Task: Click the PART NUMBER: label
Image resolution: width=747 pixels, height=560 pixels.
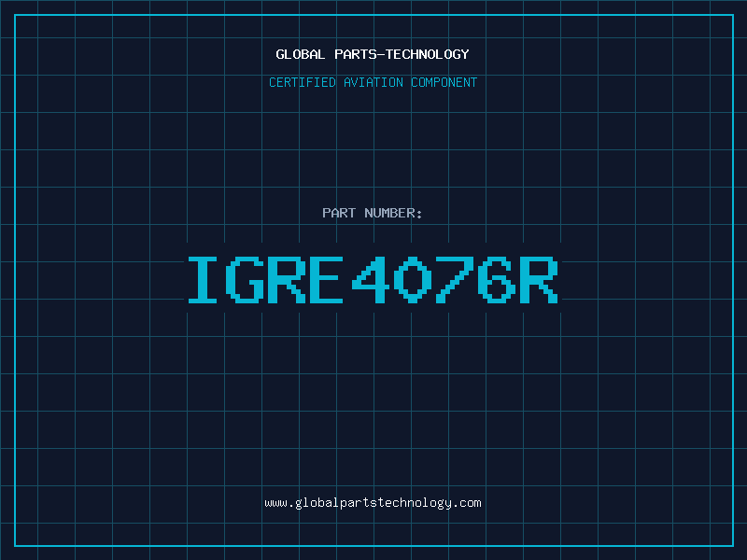Action: point(373,213)
